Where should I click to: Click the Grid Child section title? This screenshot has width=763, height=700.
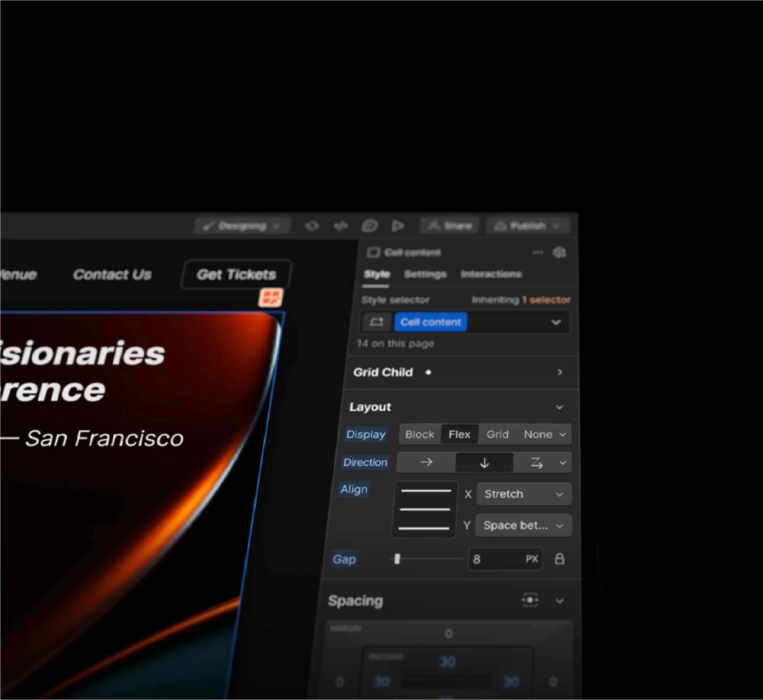pos(383,372)
